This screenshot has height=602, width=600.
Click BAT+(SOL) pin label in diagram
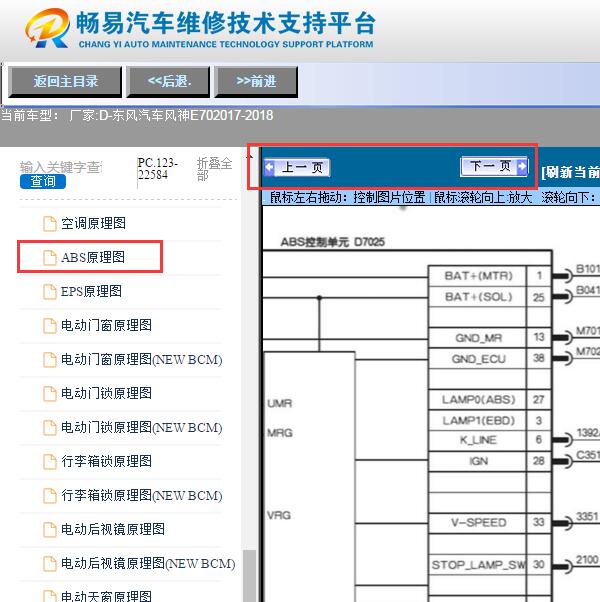pyautogui.click(x=478, y=297)
